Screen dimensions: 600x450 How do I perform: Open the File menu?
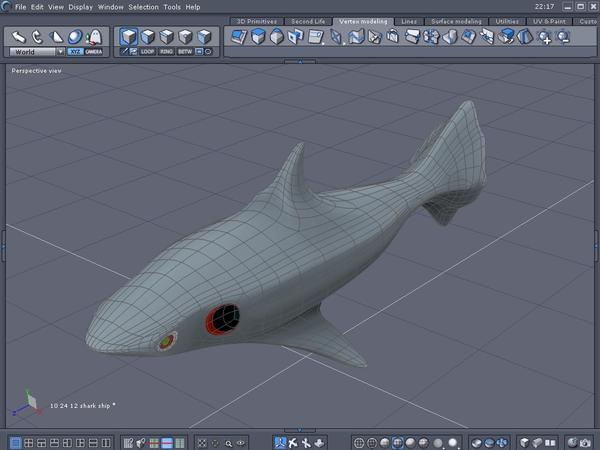[x=21, y=7]
